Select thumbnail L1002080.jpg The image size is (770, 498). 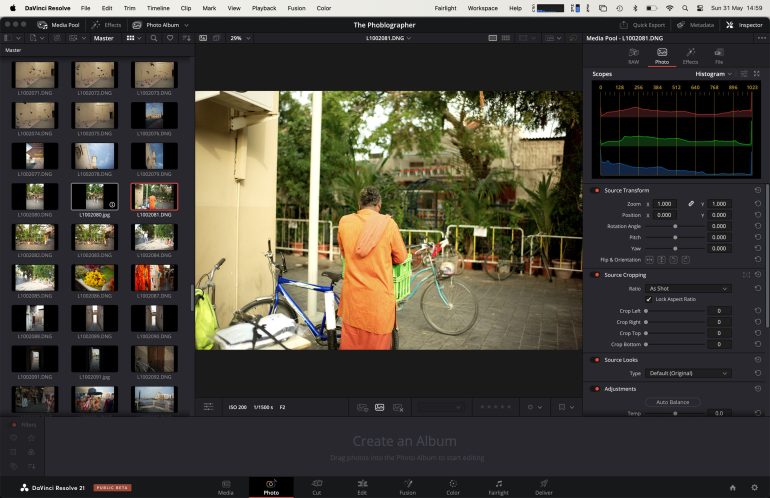click(94, 196)
